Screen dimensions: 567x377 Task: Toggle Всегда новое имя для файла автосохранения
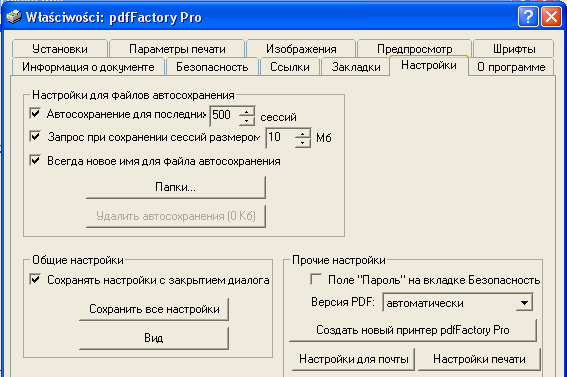35,160
